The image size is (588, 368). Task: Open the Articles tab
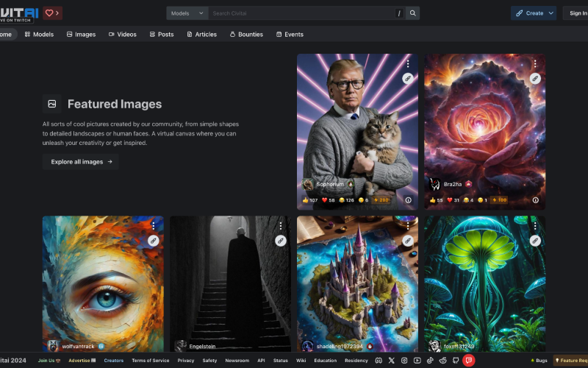pyautogui.click(x=201, y=34)
